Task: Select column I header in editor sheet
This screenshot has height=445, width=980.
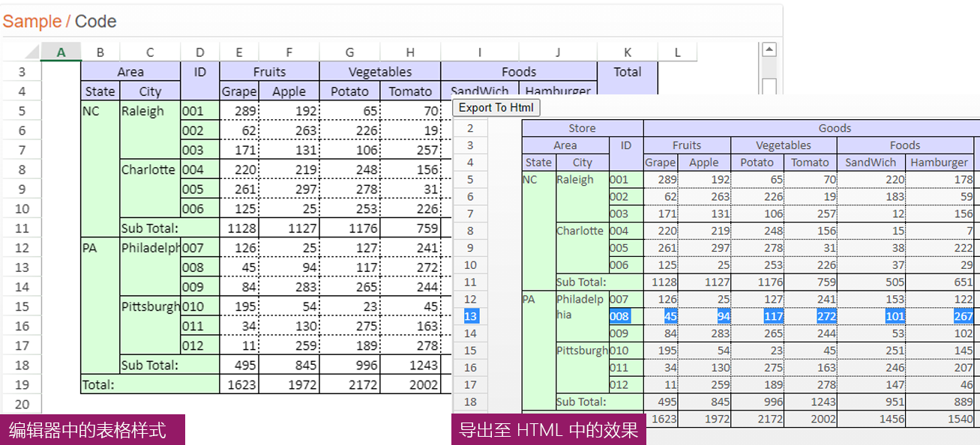Action: [x=479, y=52]
